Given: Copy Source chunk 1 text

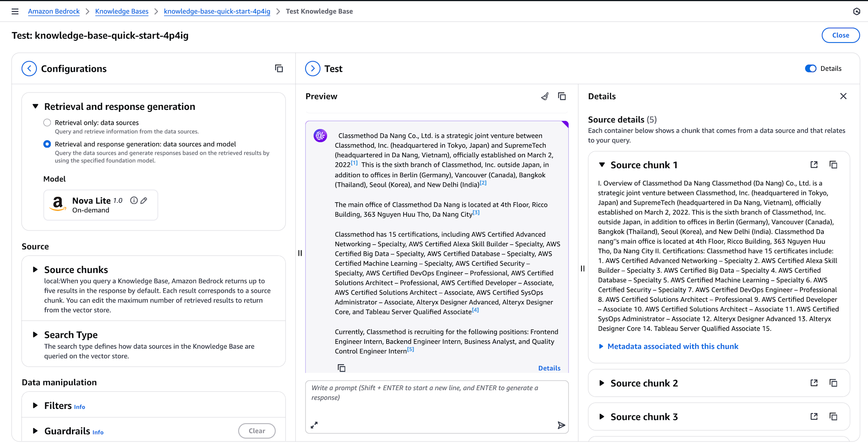Looking at the screenshot, I should pos(833,165).
